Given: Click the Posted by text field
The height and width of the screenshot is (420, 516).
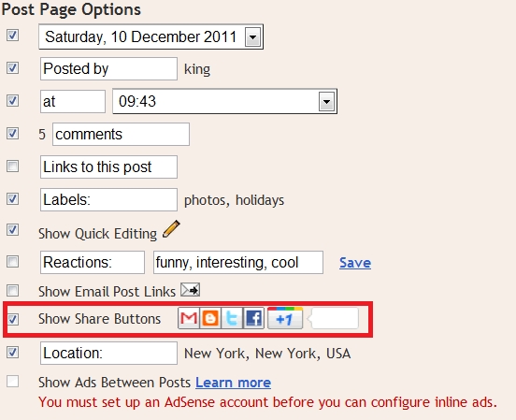Looking at the screenshot, I should (109, 68).
